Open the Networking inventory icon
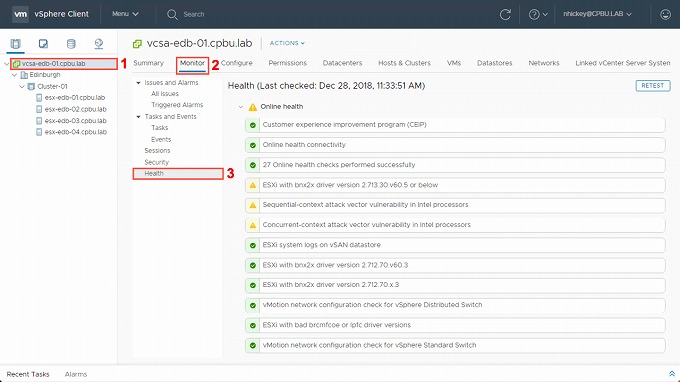 [99, 44]
